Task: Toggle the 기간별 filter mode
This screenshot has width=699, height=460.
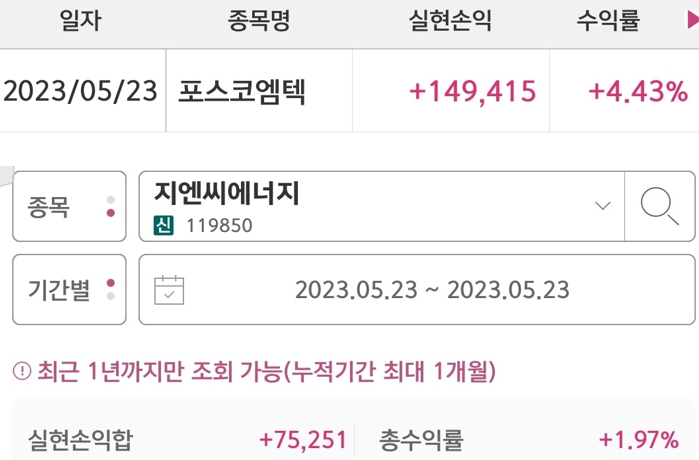Action: (x=70, y=290)
